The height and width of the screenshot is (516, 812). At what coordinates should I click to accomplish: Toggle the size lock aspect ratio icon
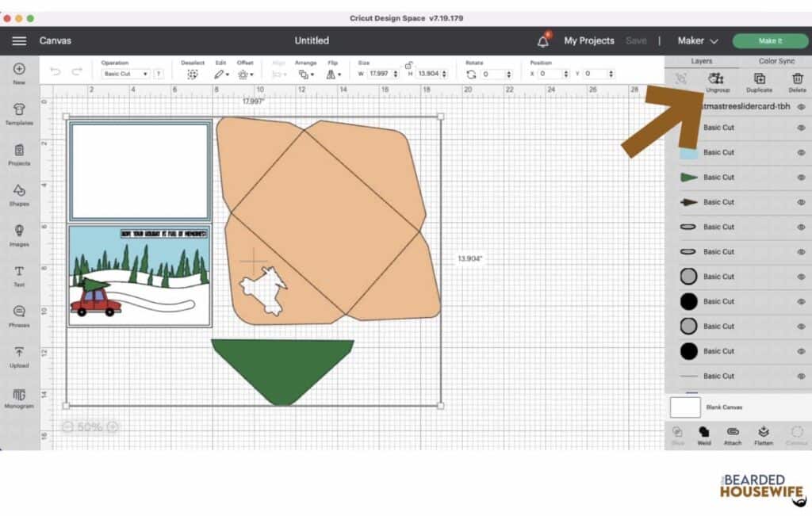point(408,64)
